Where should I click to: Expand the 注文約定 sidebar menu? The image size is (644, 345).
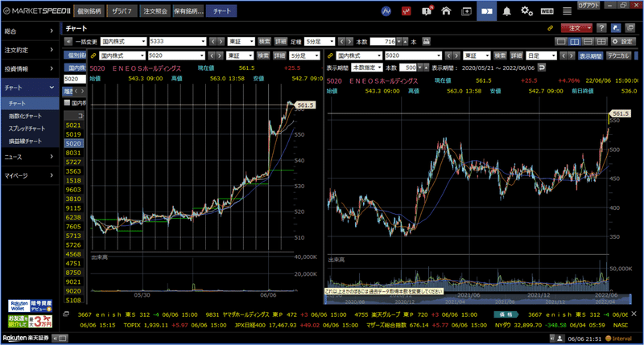pos(30,50)
